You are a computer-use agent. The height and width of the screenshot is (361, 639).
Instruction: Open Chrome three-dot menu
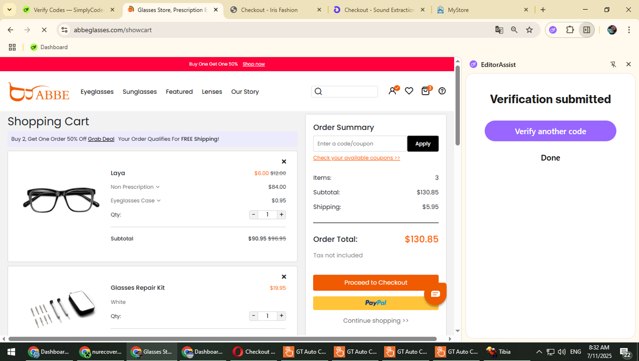(x=629, y=30)
